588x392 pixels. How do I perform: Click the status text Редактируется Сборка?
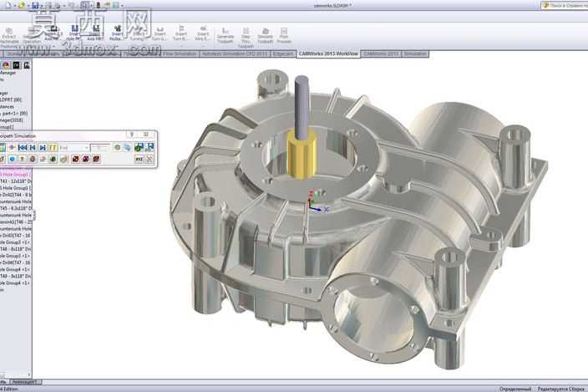[x=561, y=389]
